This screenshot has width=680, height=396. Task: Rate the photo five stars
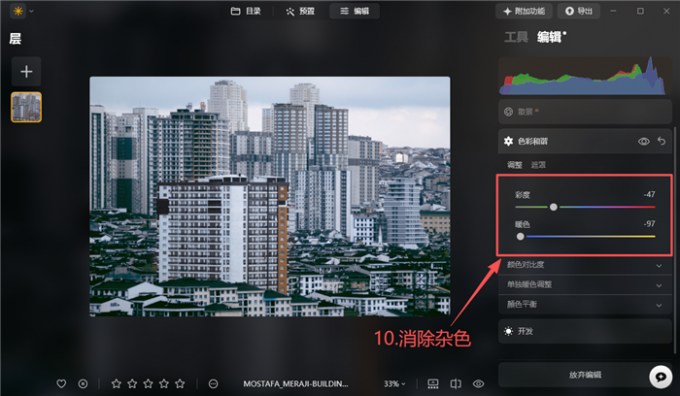point(180,384)
